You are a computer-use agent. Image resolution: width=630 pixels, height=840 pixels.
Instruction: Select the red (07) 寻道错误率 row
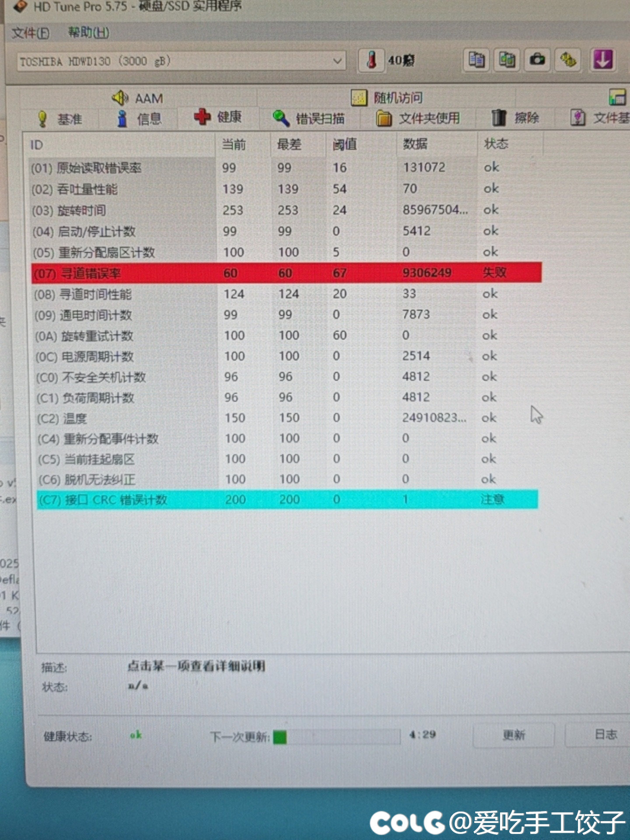[287, 273]
